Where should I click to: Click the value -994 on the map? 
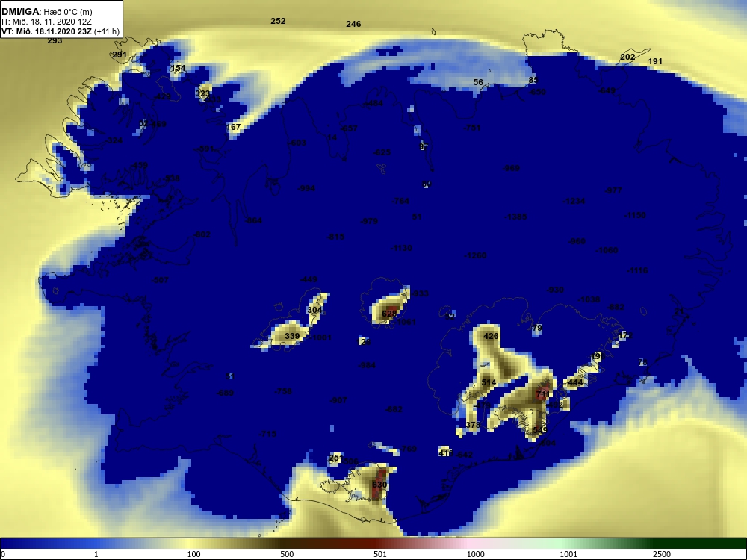tap(306, 188)
